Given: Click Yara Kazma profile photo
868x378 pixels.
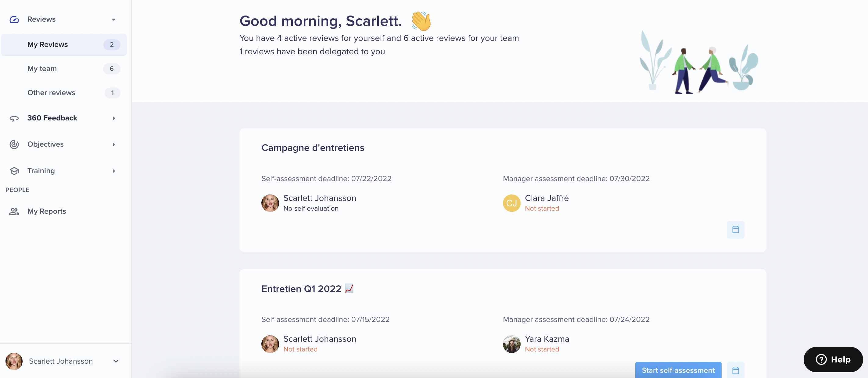Looking at the screenshot, I should coord(511,344).
